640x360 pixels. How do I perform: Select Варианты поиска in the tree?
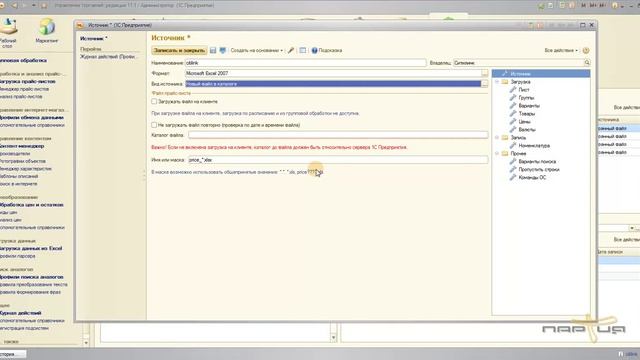click(x=537, y=162)
